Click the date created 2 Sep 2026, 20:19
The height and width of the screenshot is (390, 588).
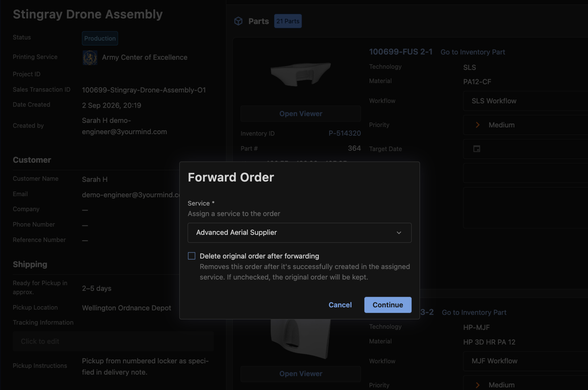pos(112,105)
